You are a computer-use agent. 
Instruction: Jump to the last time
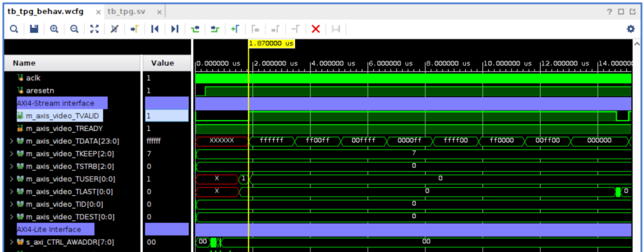174,29
